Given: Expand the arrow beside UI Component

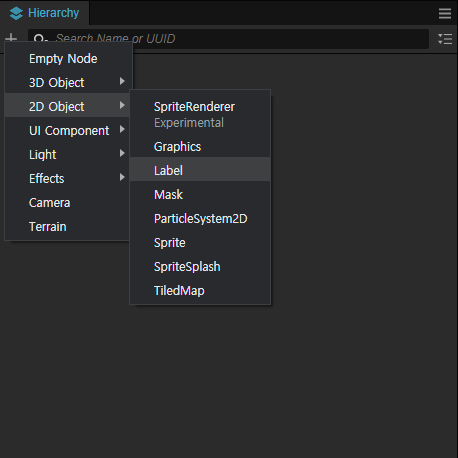Looking at the screenshot, I should (122, 129).
